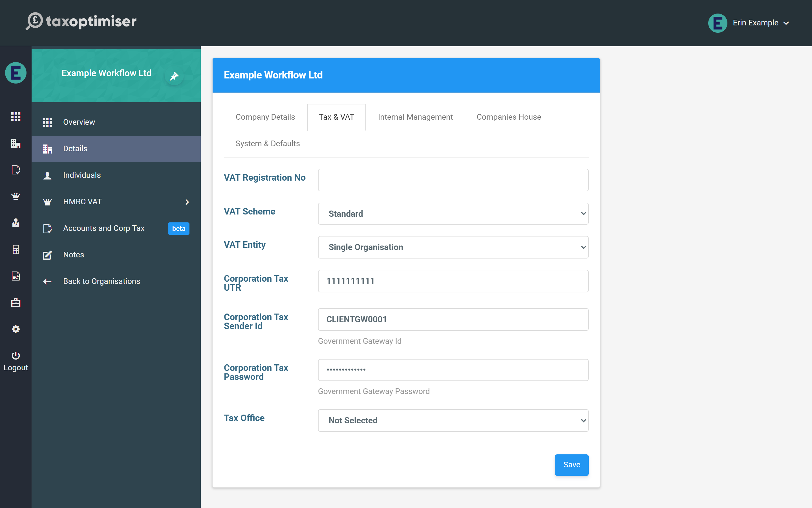Open the Individuals menu item
This screenshot has width=812, height=508.
pyautogui.click(x=116, y=175)
